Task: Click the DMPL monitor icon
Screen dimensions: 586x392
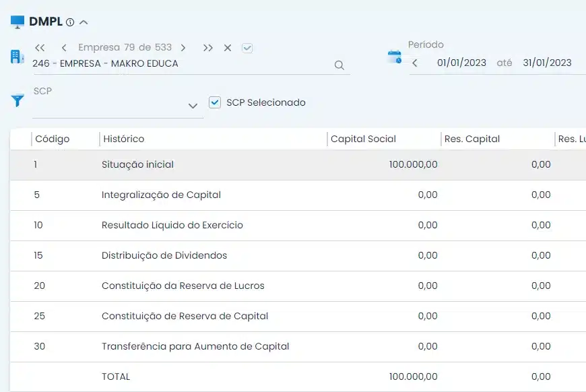Action: pyautogui.click(x=18, y=22)
